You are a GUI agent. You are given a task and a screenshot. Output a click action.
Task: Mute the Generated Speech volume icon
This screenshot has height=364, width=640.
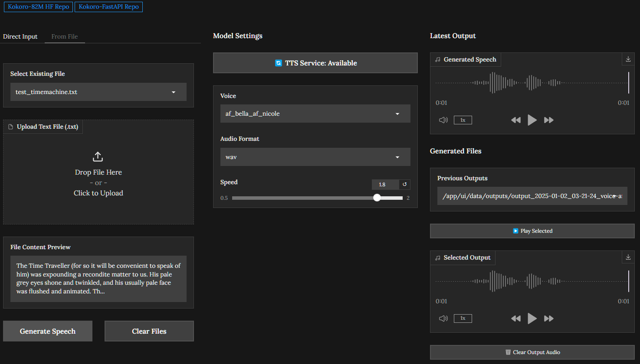coord(443,120)
